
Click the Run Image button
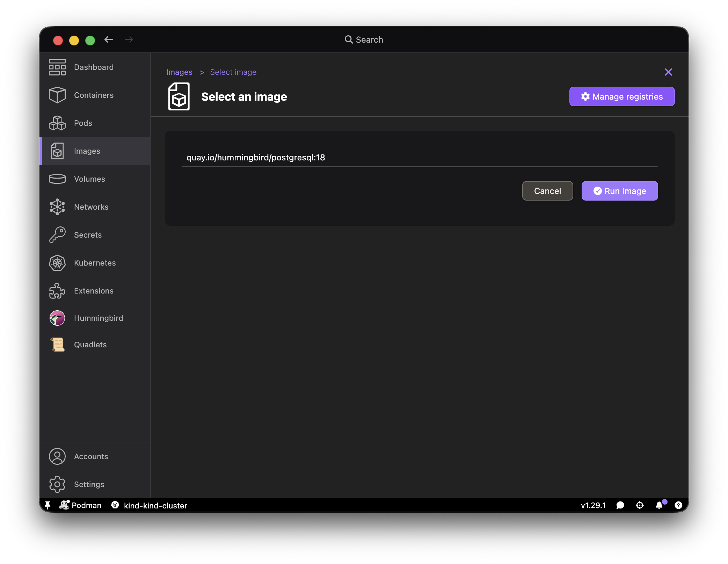(x=620, y=191)
